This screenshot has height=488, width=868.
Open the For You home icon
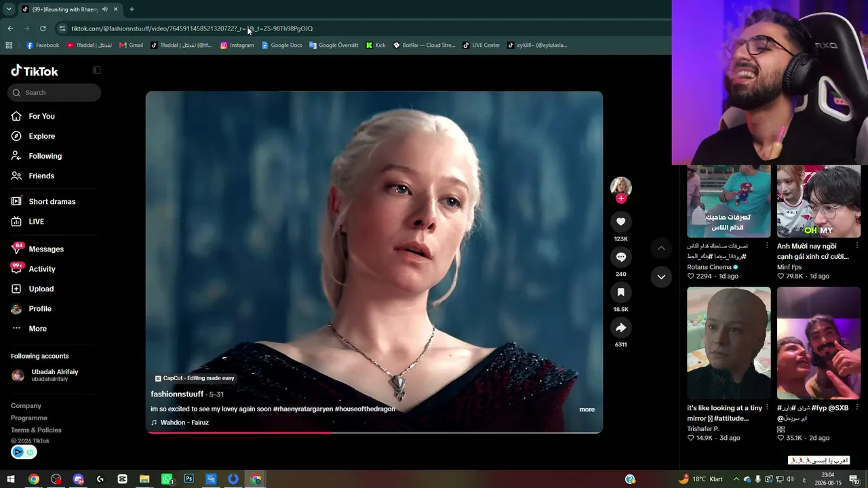(x=16, y=116)
